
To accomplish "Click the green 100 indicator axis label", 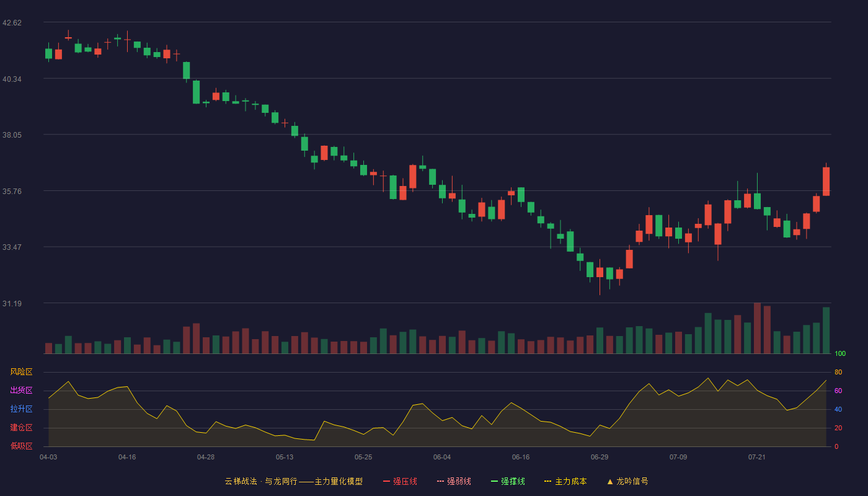I will (x=840, y=353).
